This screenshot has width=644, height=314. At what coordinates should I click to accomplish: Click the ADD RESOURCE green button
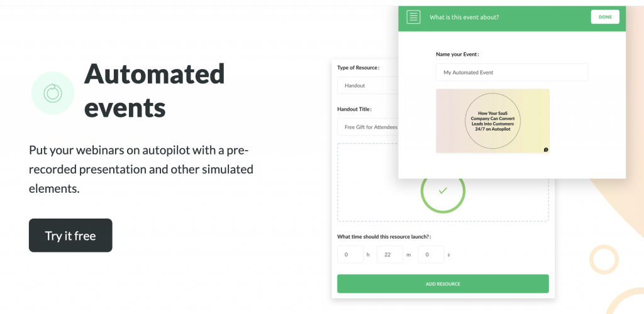pos(443,284)
